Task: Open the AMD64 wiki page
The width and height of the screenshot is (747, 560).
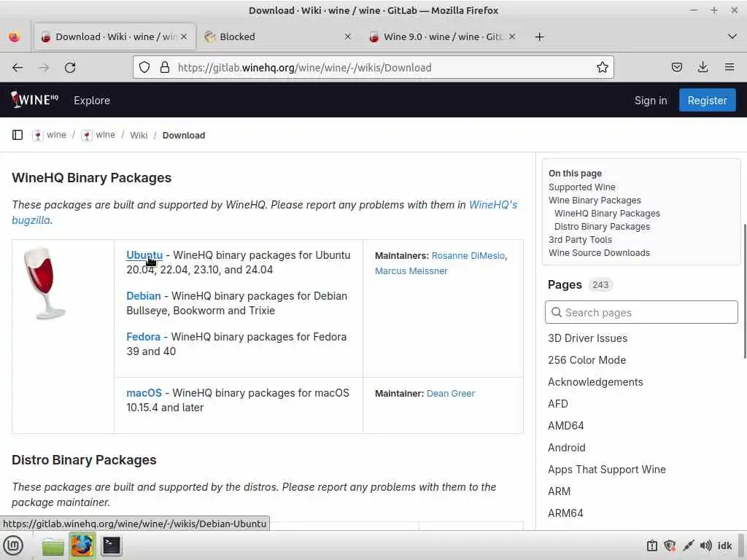Action: (565, 426)
